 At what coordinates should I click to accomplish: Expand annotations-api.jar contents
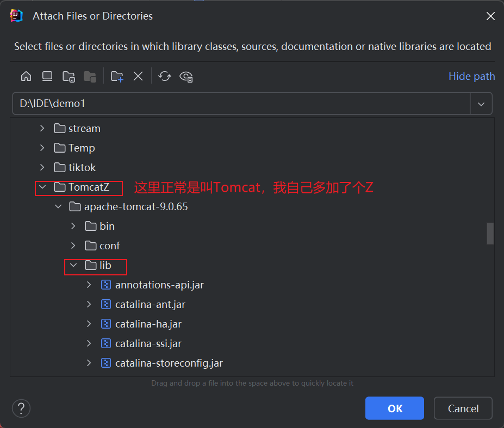[x=89, y=285]
